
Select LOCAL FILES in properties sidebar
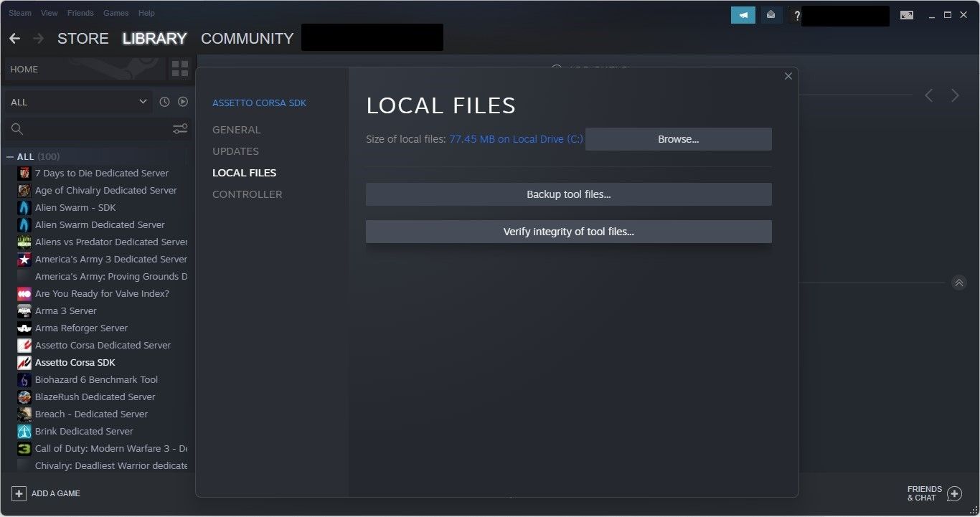click(x=245, y=173)
